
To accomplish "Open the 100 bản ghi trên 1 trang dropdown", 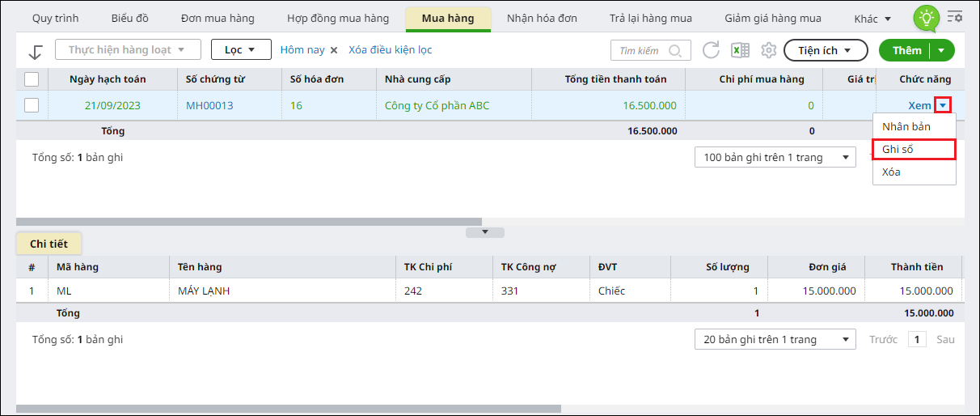I will (775, 158).
